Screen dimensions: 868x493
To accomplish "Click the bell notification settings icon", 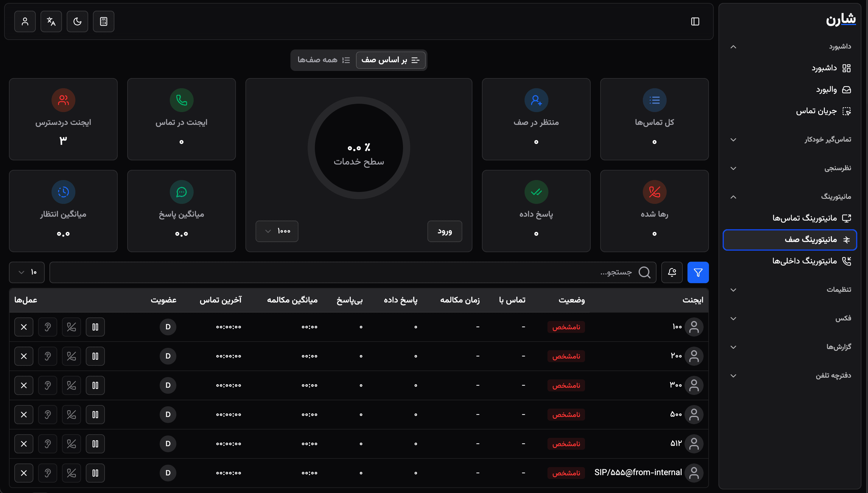I will coord(672,272).
